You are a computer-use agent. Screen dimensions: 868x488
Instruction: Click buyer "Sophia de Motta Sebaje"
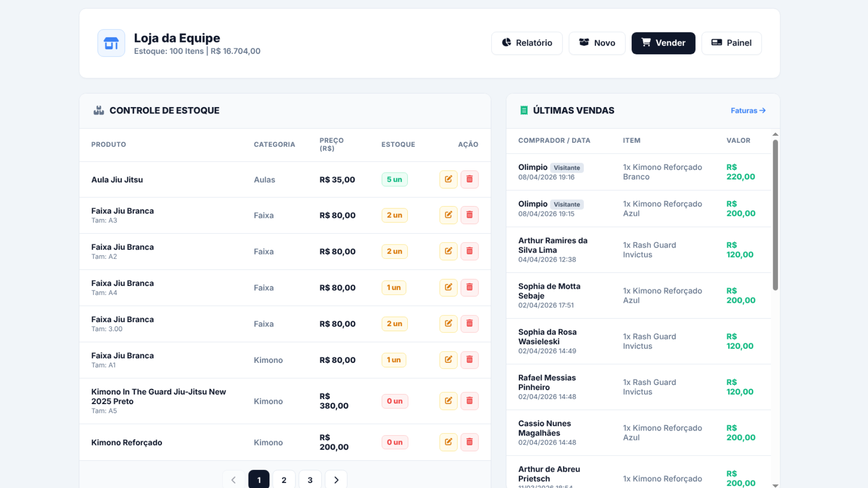tap(549, 291)
